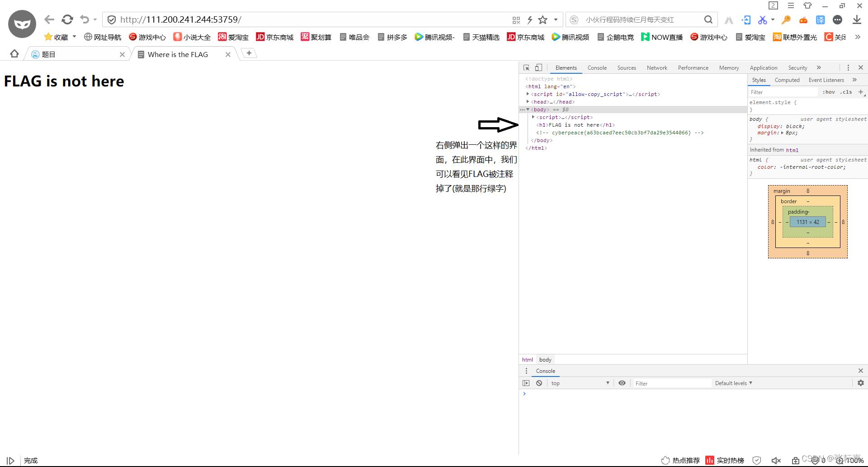Show the Console drawer sidebar
Viewport: 868px width, 467px height.
526,383
